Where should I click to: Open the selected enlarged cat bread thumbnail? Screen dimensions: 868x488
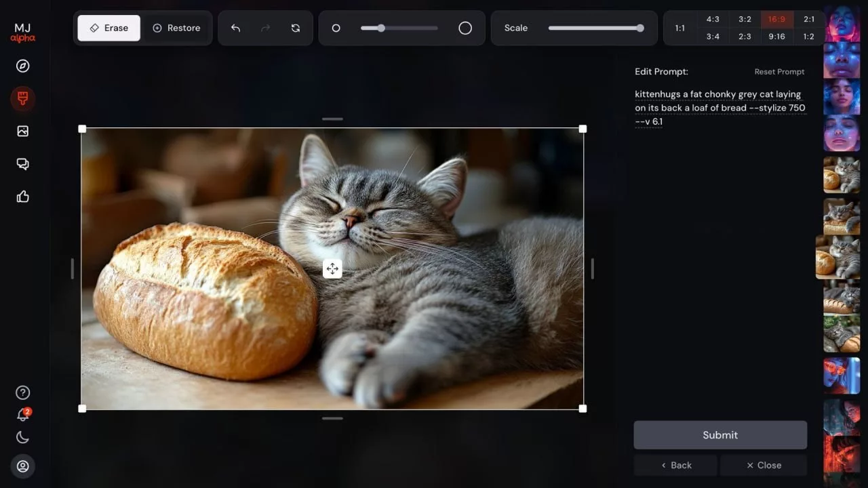pyautogui.click(x=837, y=258)
